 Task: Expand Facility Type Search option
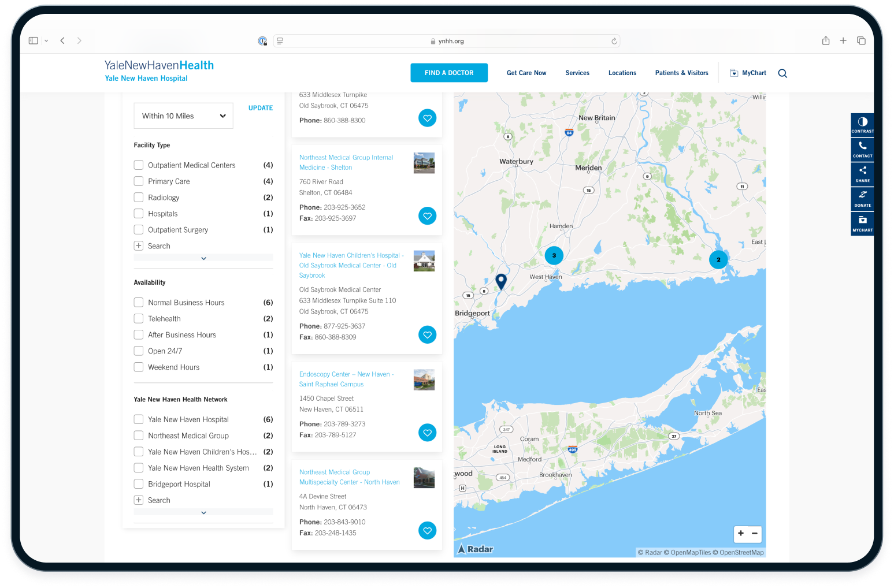(x=139, y=246)
